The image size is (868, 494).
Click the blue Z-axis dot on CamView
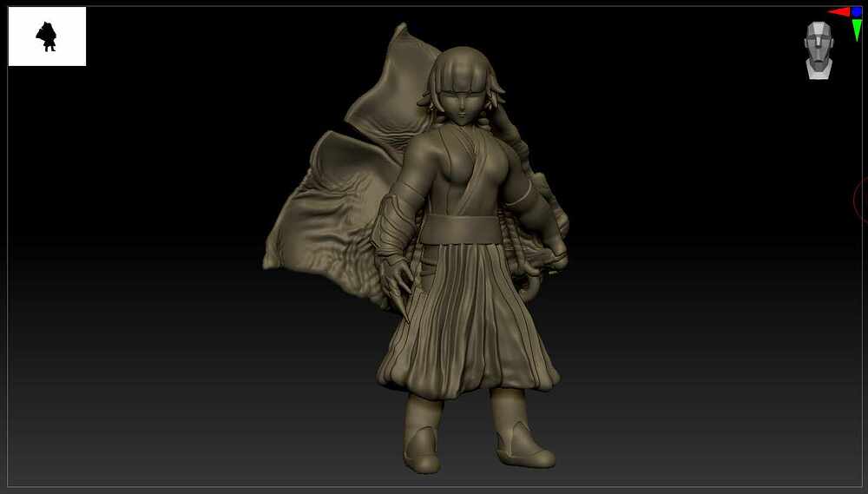pyautogui.click(x=857, y=12)
